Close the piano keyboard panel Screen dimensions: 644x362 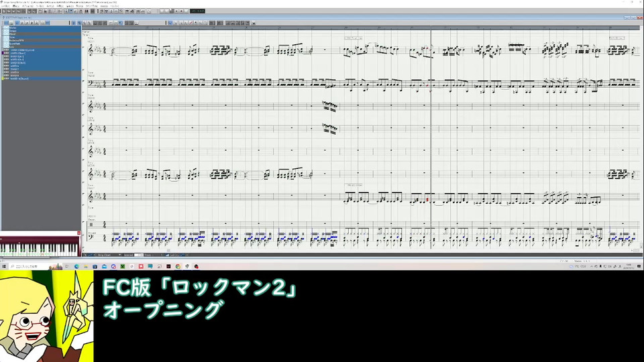(x=79, y=233)
